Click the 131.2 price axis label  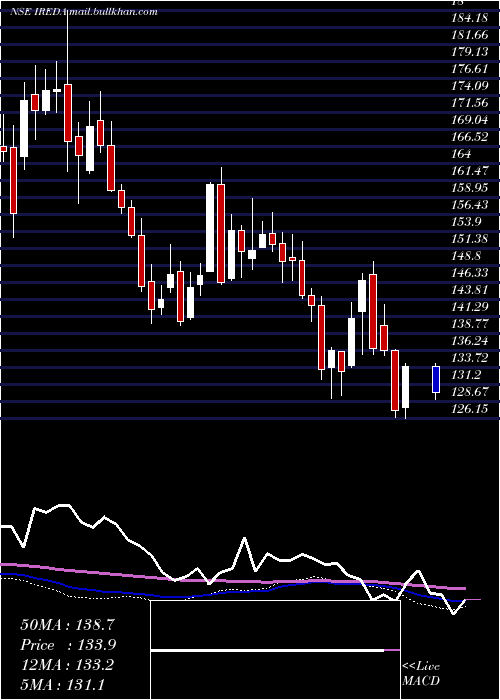(x=466, y=374)
